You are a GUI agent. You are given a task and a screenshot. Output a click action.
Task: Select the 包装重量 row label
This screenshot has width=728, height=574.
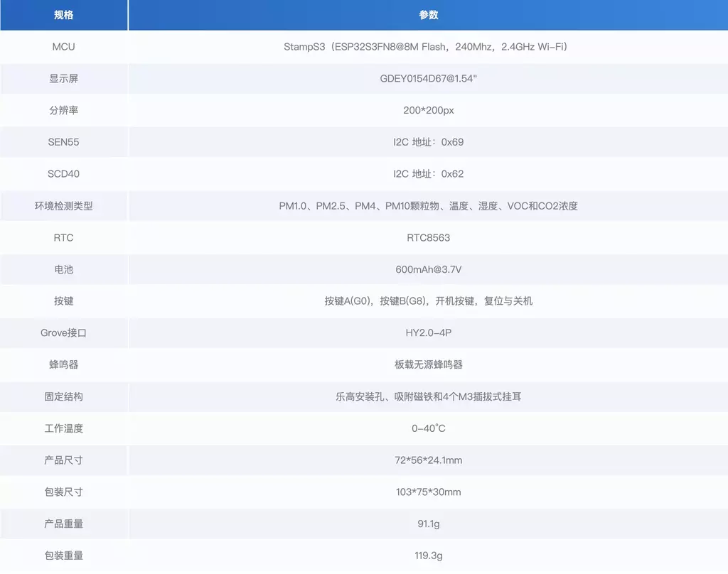63,556
